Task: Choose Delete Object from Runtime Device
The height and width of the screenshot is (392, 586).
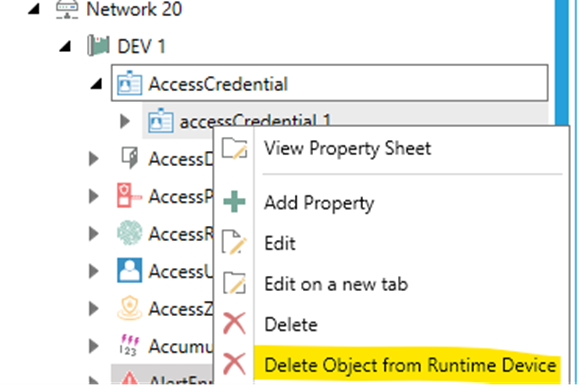Action: point(410,365)
